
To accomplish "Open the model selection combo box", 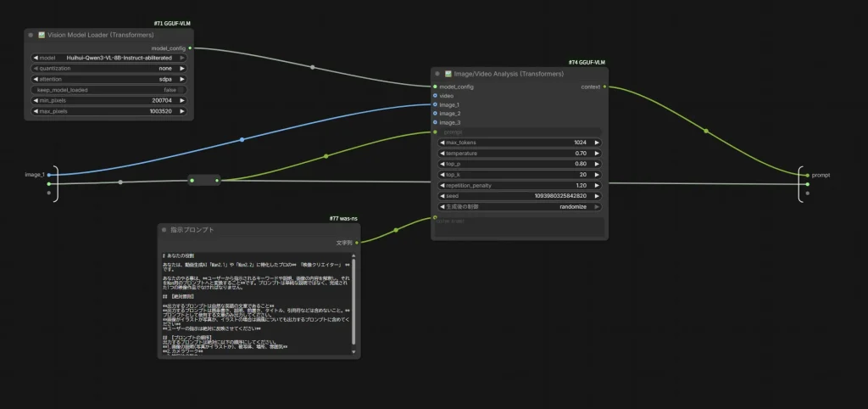I will 108,58.
